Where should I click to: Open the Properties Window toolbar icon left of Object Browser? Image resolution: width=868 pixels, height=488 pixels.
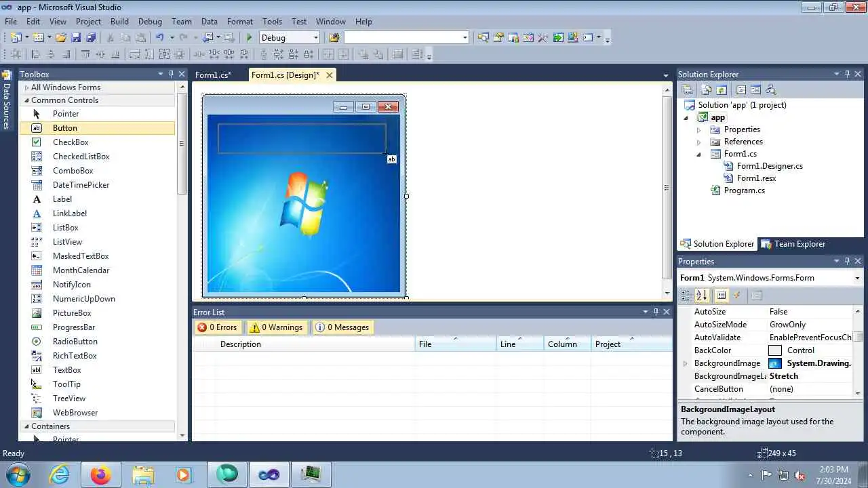coord(498,38)
